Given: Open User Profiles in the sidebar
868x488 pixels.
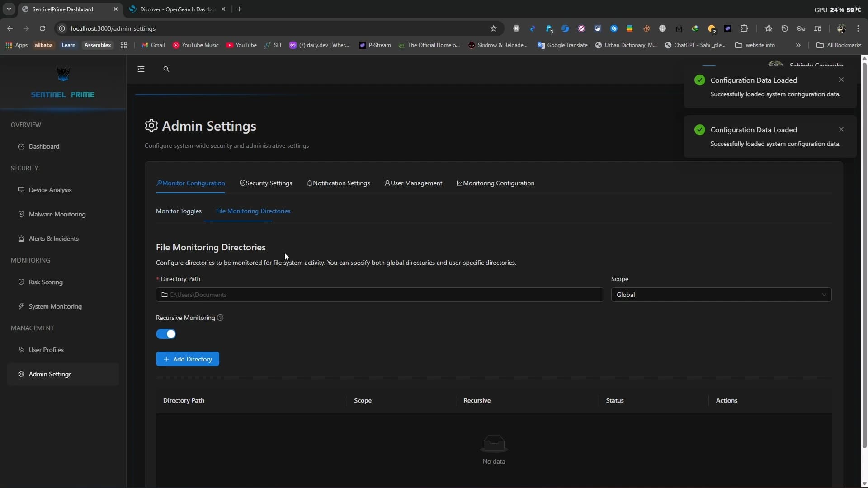Looking at the screenshot, I should (x=46, y=350).
